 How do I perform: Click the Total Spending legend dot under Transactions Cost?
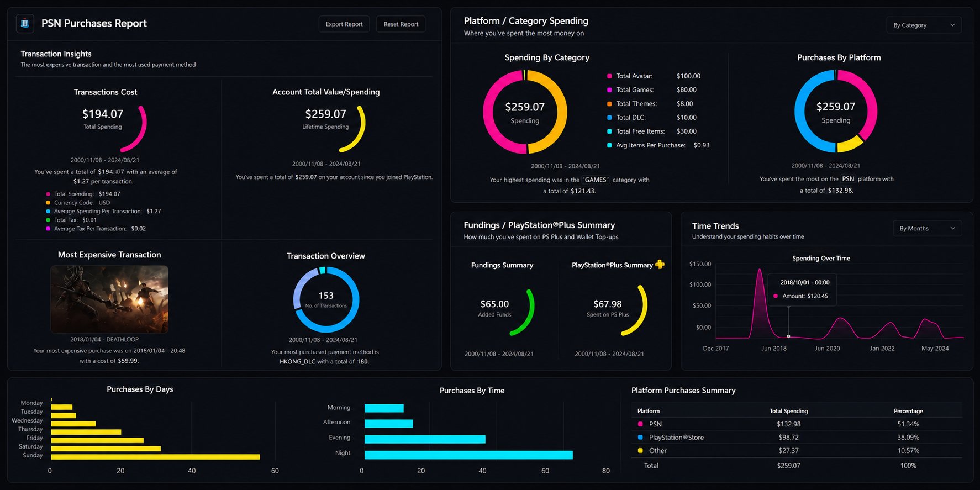point(48,194)
